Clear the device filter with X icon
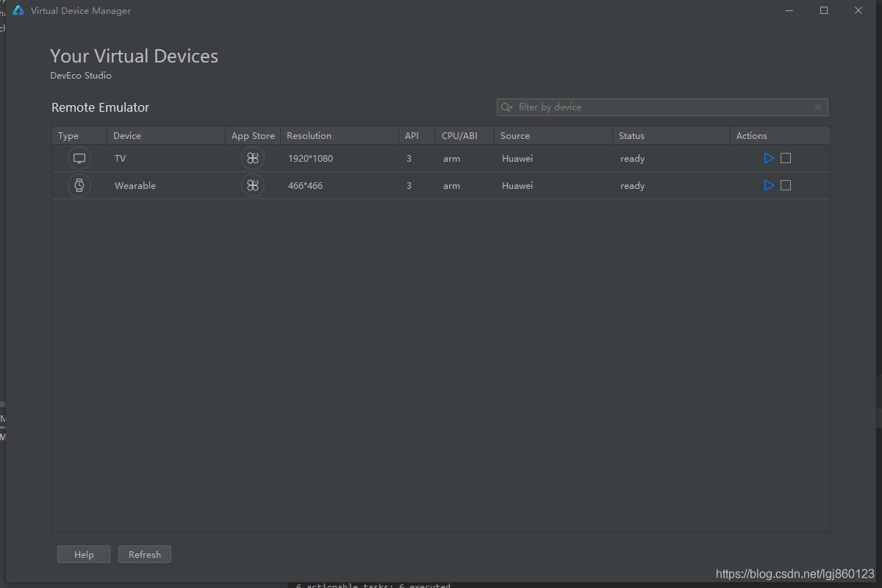Image resolution: width=882 pixels, height=588 pixels. point(818,107)
